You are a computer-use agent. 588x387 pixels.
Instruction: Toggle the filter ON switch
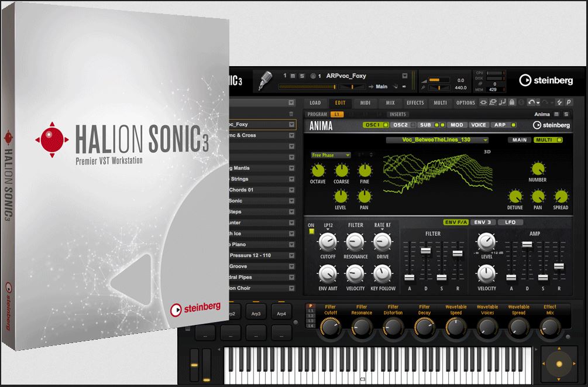(311, 231)
